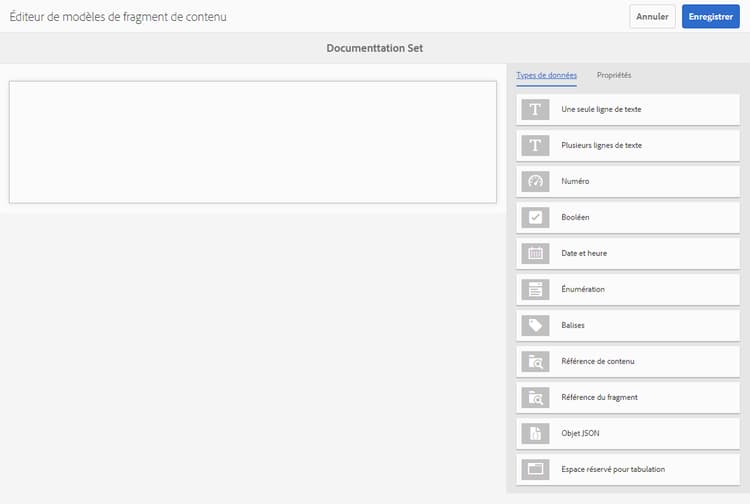750x504 pixels.
Task: Click the Référence de contenu folder icon
Action: (x=535, y=362)
